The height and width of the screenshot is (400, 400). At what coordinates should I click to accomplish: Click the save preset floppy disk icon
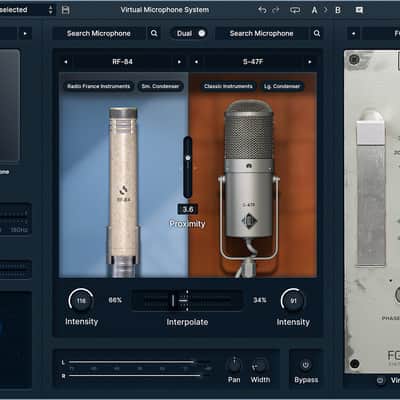point(66,10)
